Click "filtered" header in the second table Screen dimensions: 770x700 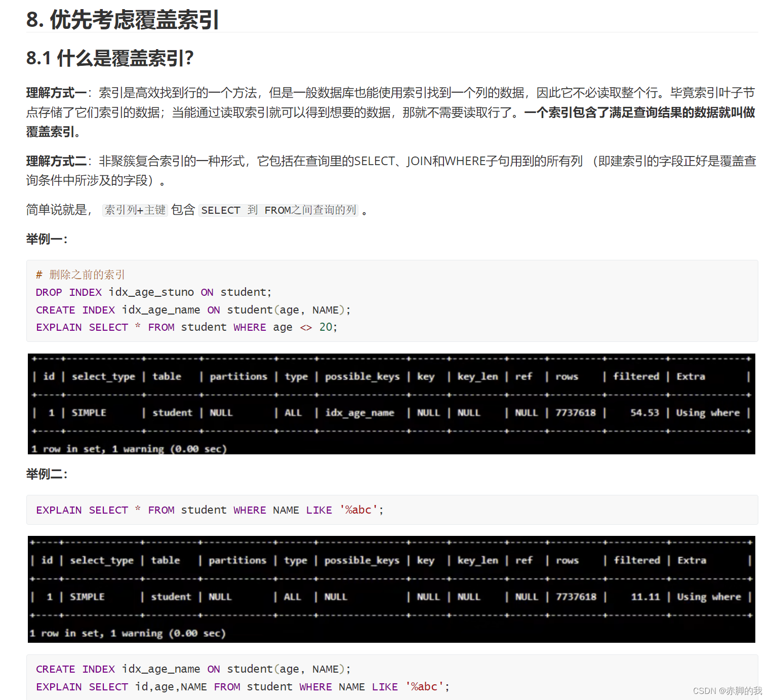pyautogui.click(x=637, y=560)
